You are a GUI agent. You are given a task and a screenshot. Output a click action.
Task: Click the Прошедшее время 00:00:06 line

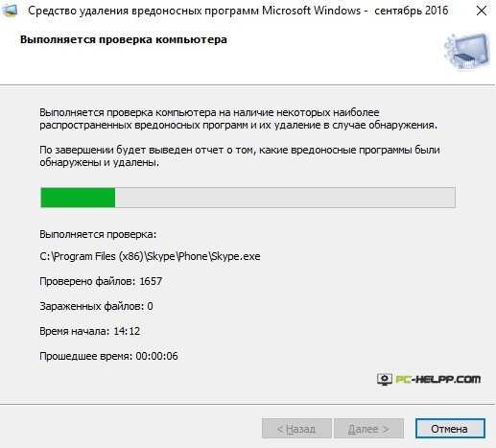click(108, 356)
